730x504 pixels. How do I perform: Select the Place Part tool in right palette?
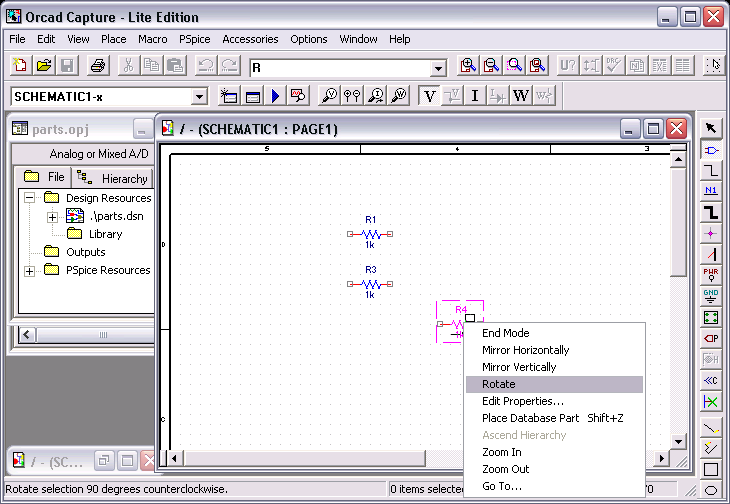pyautogui.click(x=711, y=150)
